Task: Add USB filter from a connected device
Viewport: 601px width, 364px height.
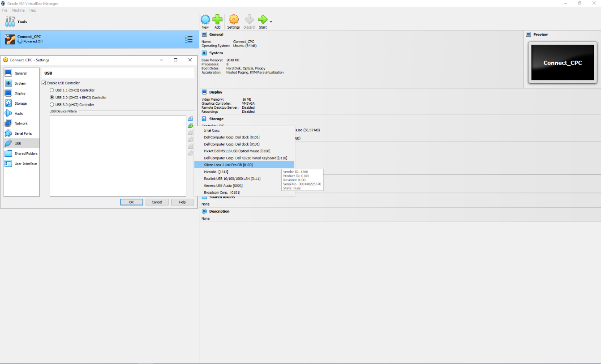Action: click(190, 125)
